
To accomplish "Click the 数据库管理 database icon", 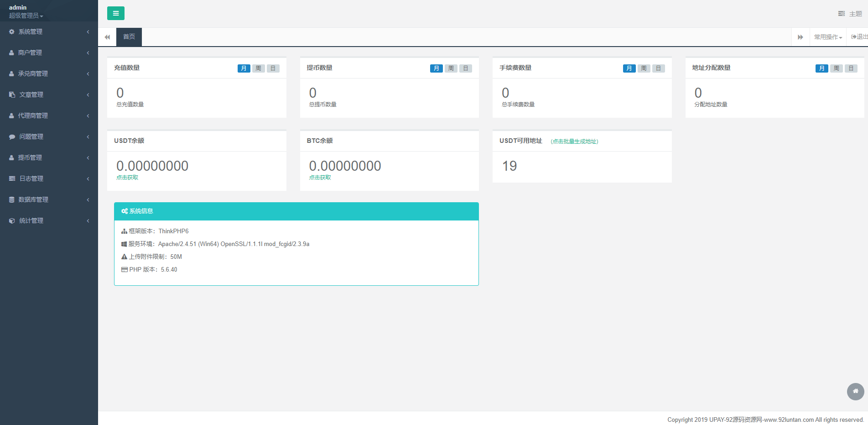I will pos(12,199).
